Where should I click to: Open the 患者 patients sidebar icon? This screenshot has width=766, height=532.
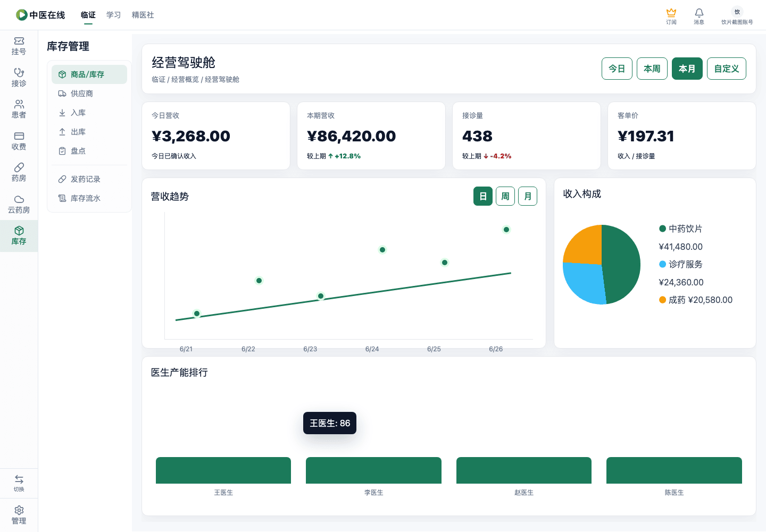19,104
